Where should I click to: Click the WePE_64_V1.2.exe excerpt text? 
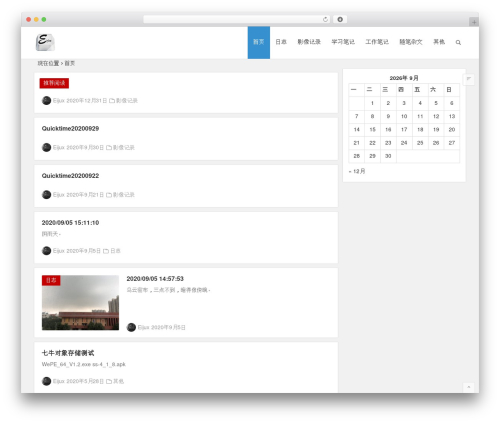click(x=84, y=364)
